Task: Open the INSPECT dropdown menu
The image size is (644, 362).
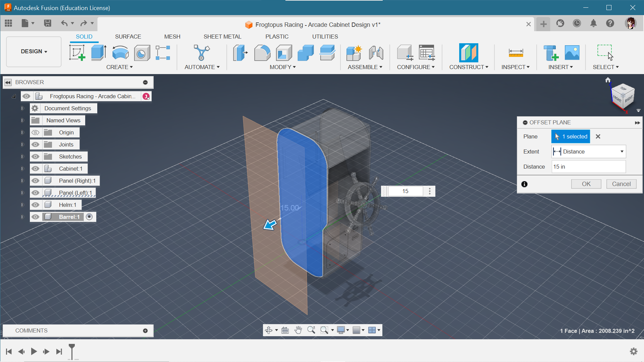Action: (516, 67)
